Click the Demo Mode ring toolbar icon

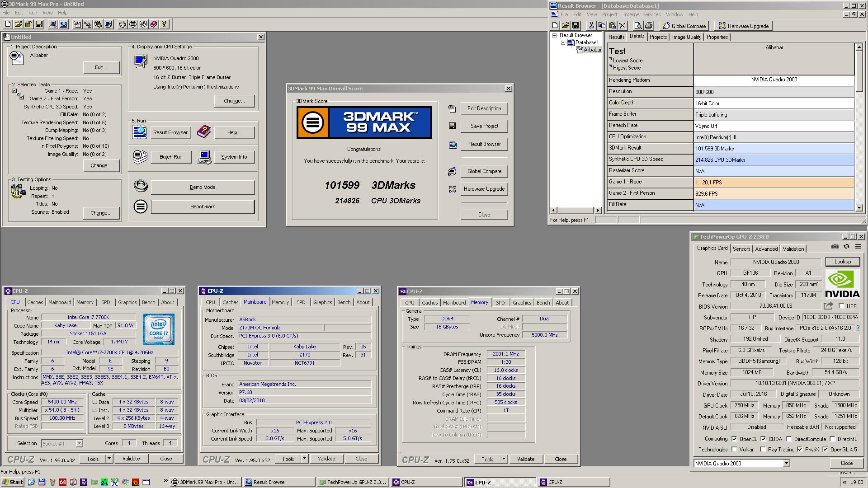point(123,24)
